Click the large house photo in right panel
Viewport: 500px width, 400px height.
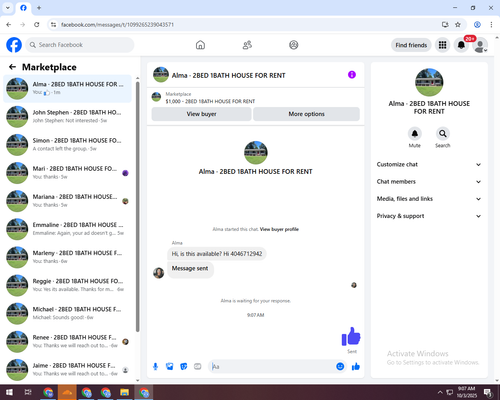(429, 82)
